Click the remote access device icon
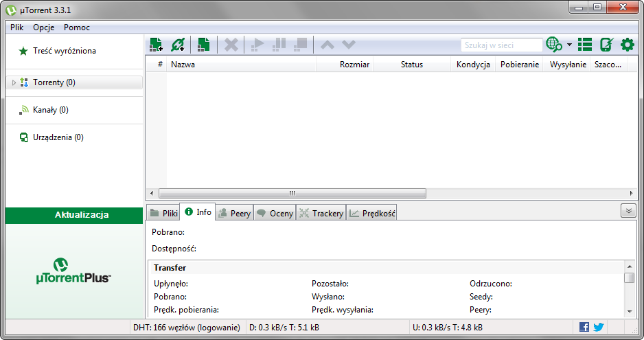 pos(606,45)
